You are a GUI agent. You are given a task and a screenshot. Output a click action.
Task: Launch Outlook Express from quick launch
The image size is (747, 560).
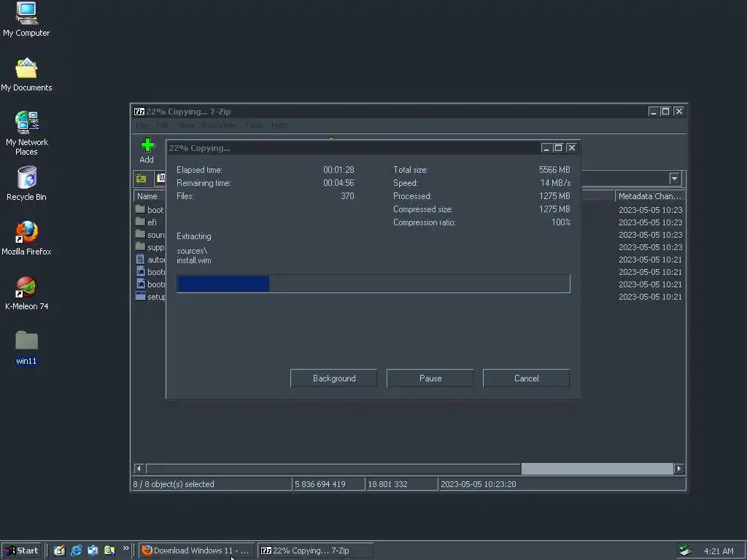(93, 551)
